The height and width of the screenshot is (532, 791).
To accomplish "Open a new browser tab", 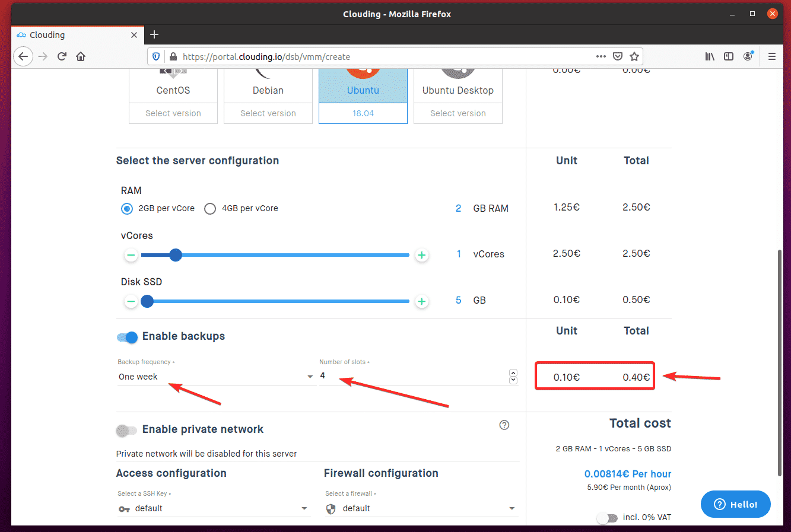I will pyautogui.click(x=154, y=34).
